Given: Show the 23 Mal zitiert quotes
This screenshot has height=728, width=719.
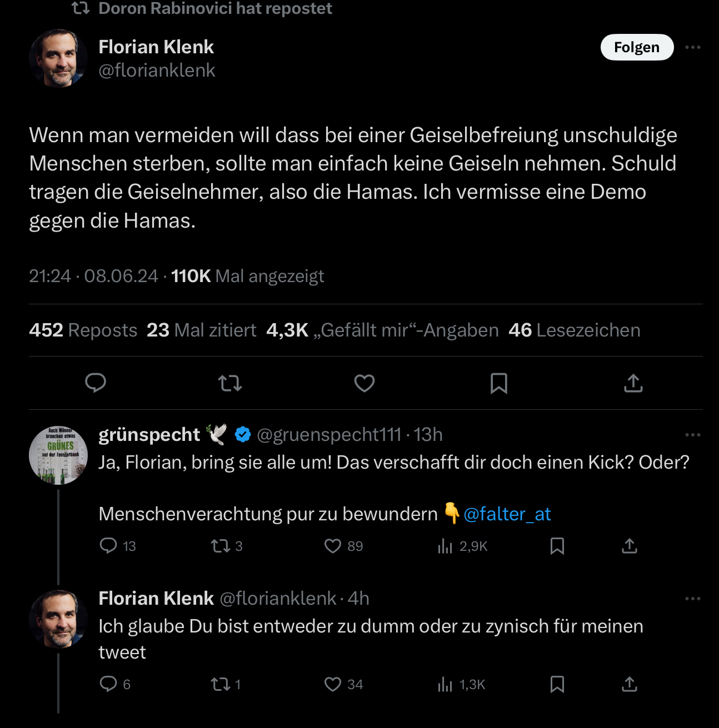Looking at the screenshot, I should 201,330.
